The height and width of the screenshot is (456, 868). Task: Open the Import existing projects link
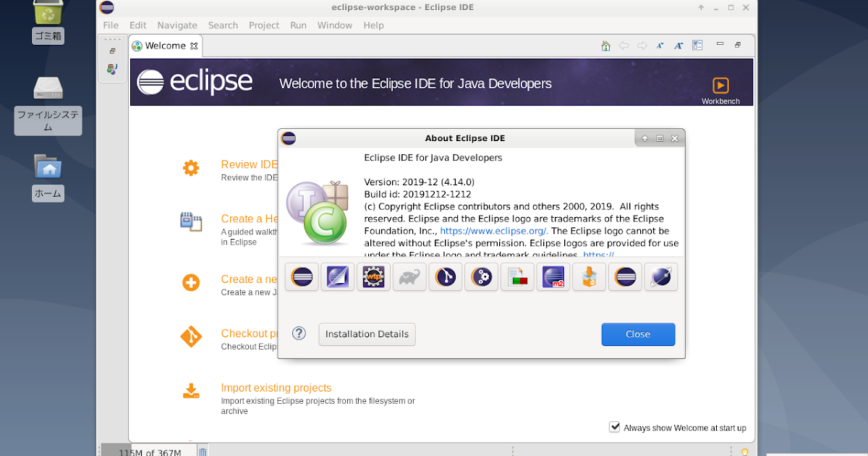click(276, 388)
